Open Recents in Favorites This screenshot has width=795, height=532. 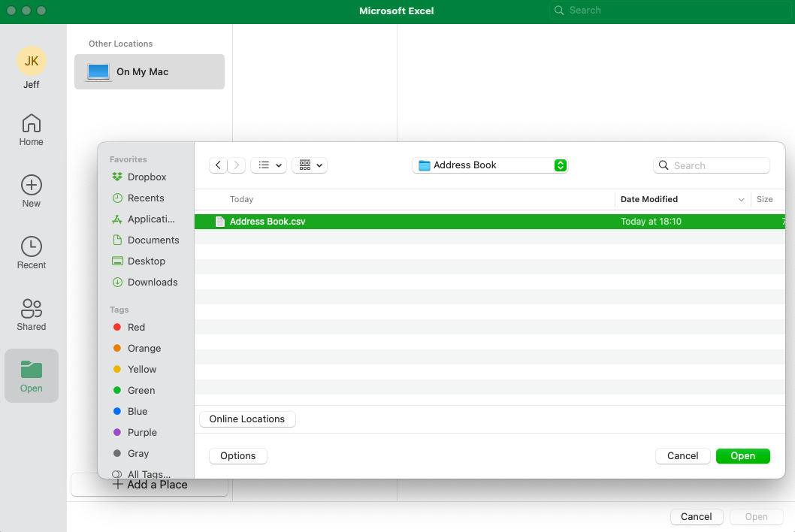pyautogui.click(x=138, y=198)
